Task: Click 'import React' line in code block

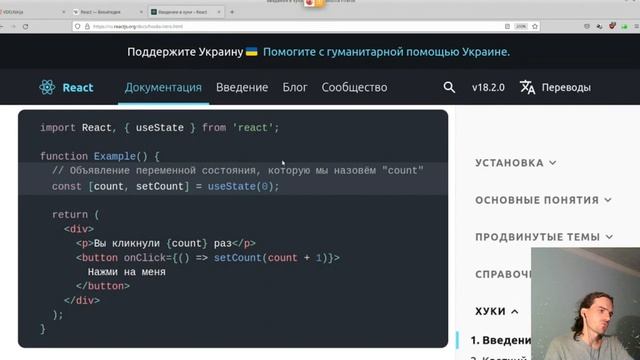Action: [x=160, y=128]
